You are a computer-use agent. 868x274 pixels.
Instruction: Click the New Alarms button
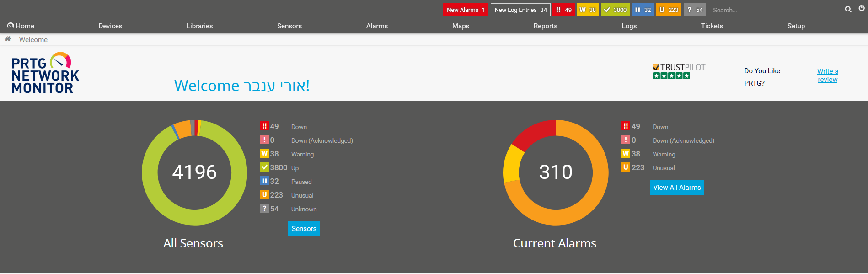tap(466, 10)
